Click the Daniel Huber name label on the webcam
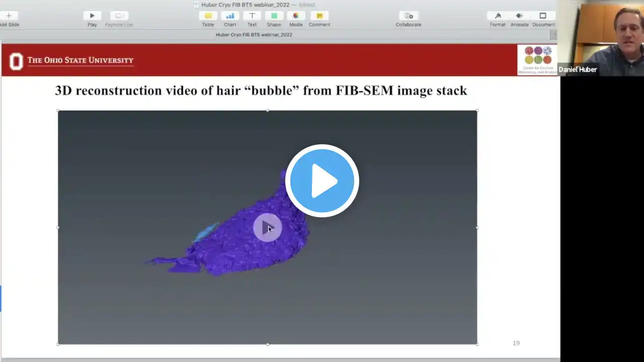This screenshot has width=644, height=362. [x=578, y=69]
